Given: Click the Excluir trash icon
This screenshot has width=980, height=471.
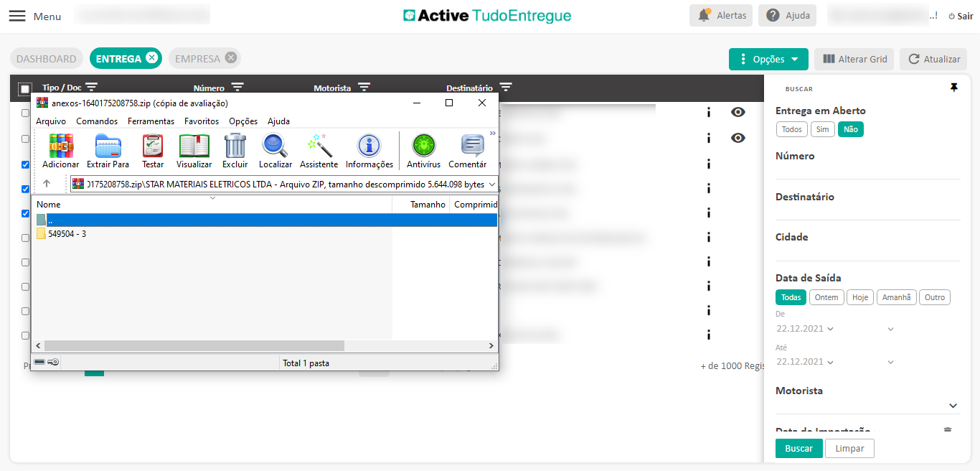Looking at the screenshot, I should pyautogui.click(x=235, y=146).
